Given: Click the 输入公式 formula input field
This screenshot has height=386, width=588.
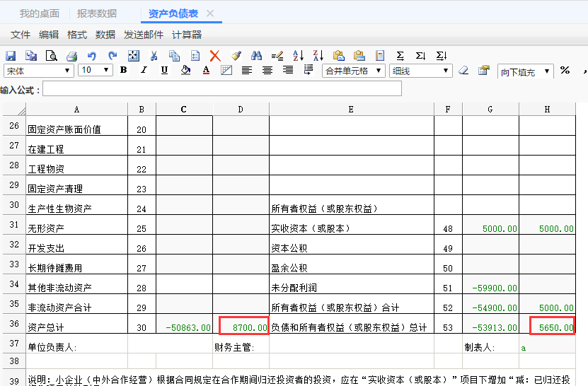Looking at the screenshot, I should [x=221, y=89].
